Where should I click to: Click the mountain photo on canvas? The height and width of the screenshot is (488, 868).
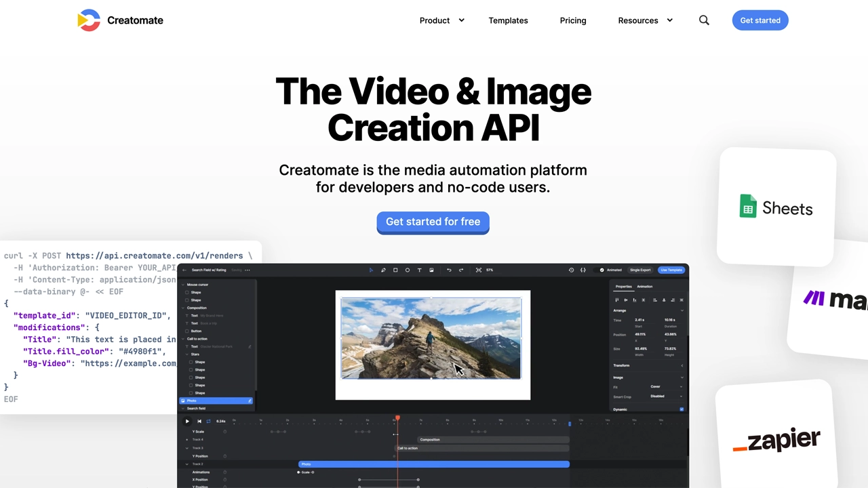pyautogui.click(x=431, y=338)
